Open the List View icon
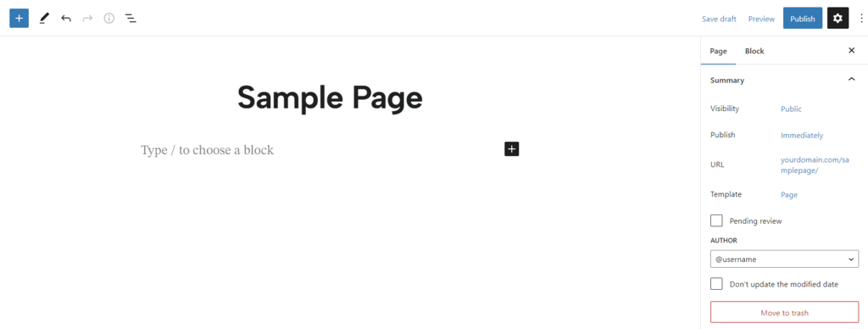This screenshot has height=329, width=868. click(131, 19)
